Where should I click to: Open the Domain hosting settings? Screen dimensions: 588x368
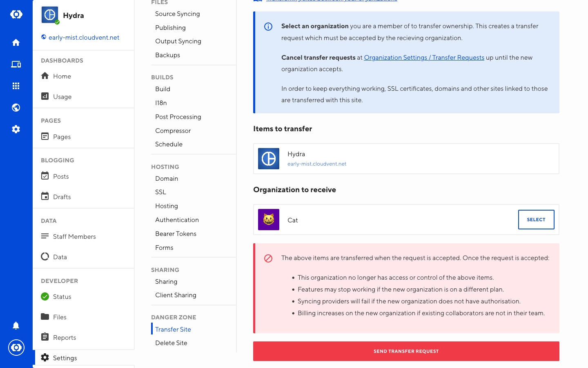pos(167,179)
